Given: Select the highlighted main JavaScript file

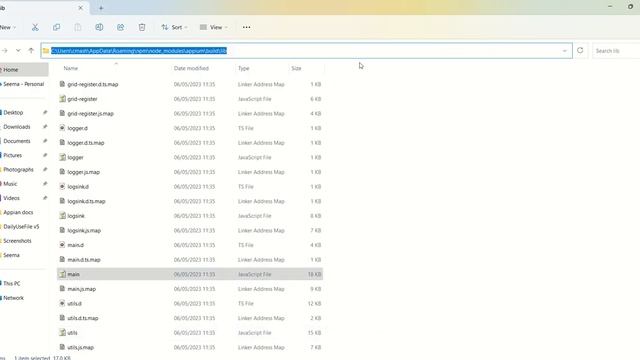Looking at the screenshot, I should point(190,274).
